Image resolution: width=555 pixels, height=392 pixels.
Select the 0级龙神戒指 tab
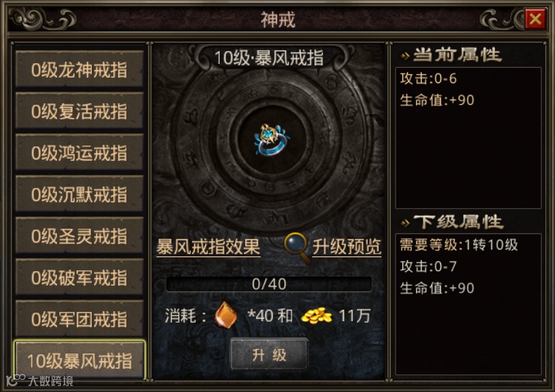click(79, 69)
